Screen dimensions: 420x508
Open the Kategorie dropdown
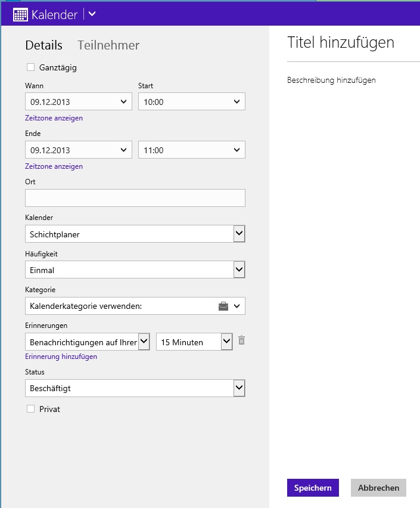point(135,306)
